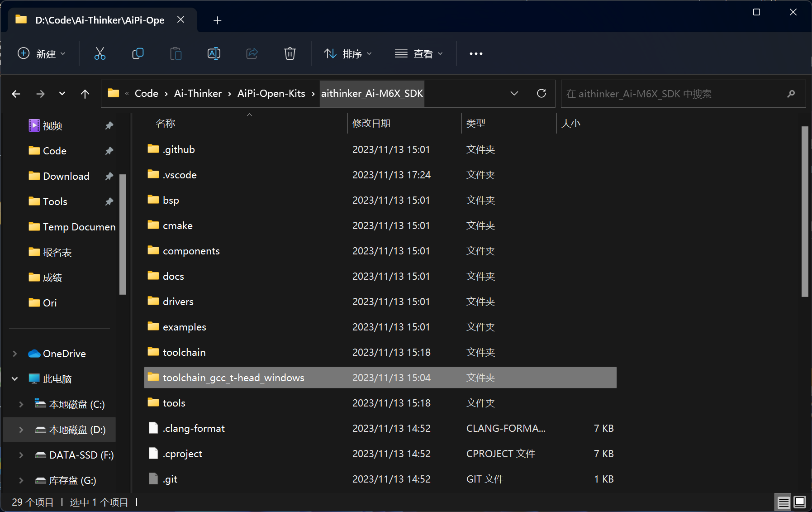Refresh the current folder view

[x=541, y=93]
